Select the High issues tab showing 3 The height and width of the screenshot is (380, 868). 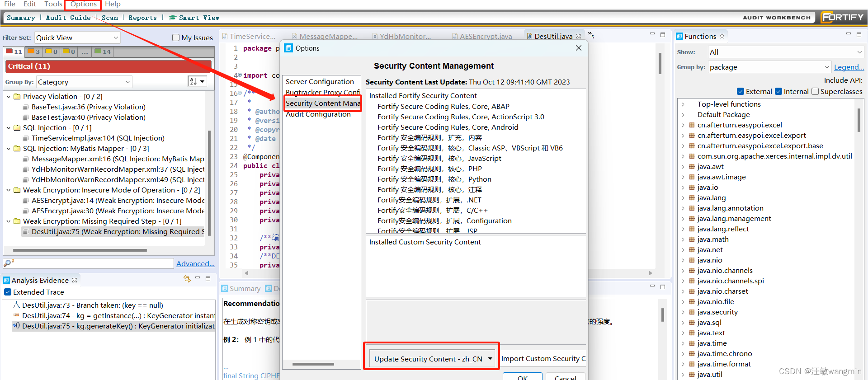click(x=34, y=52)
